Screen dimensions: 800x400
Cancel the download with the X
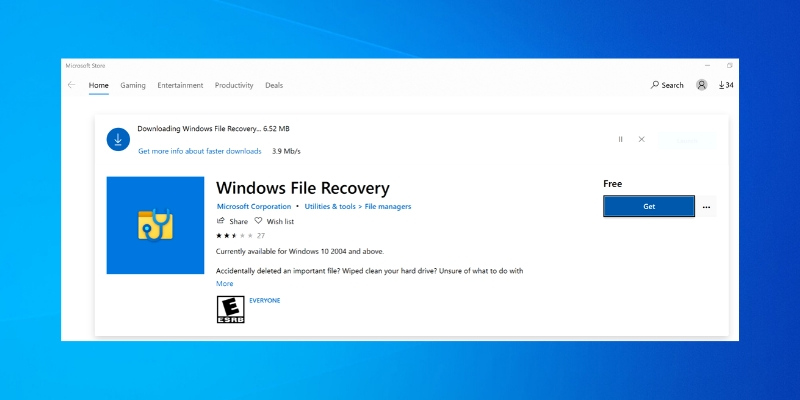click(642, 139)
